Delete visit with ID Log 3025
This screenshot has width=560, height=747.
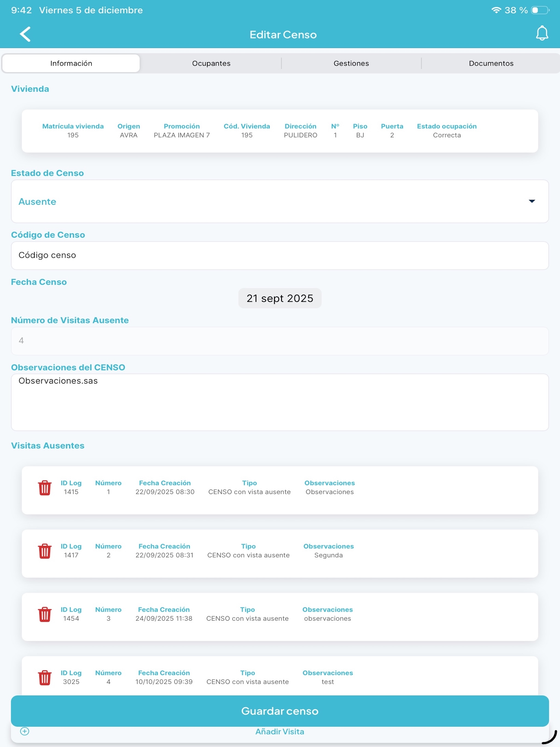[x=45, y=678]
